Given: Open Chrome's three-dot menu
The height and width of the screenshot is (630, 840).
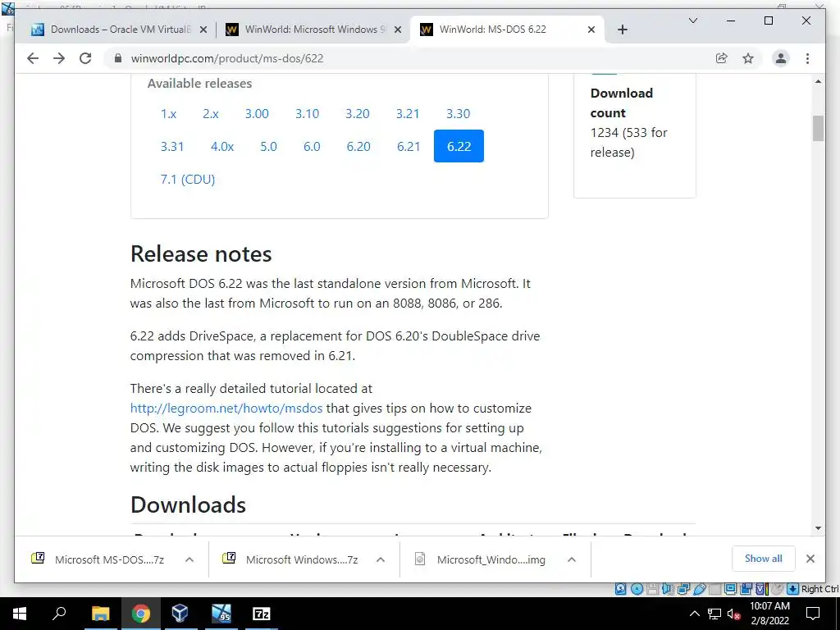Looking at the screenshot, I should point(807,58).
